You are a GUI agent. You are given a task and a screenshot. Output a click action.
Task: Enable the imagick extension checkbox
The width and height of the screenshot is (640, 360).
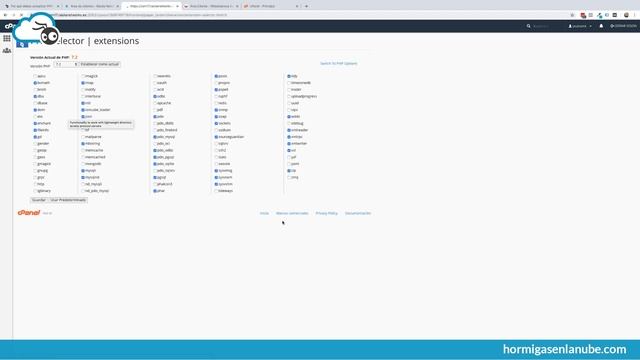pyautogui.click(x=83, y=76)
